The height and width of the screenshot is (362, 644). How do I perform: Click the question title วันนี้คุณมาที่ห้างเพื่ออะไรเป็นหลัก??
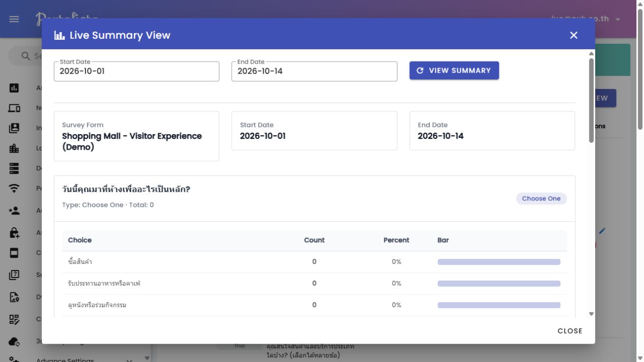(x=126, y=189)
